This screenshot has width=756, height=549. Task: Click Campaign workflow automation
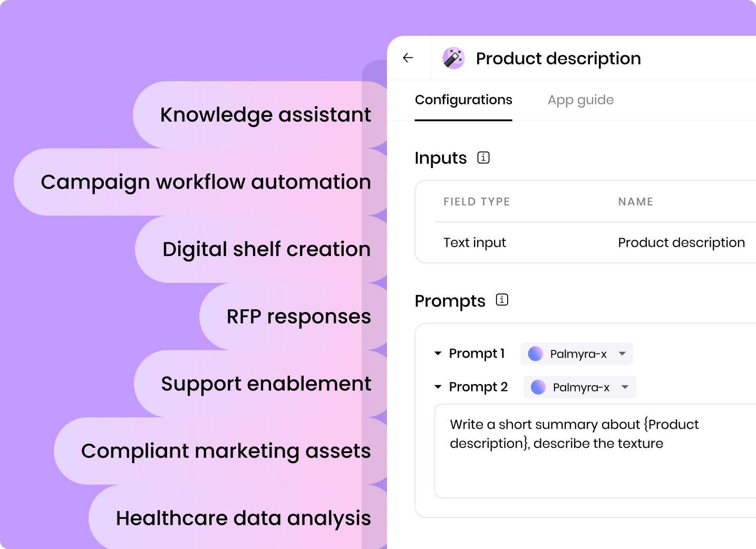coord(206,182)
